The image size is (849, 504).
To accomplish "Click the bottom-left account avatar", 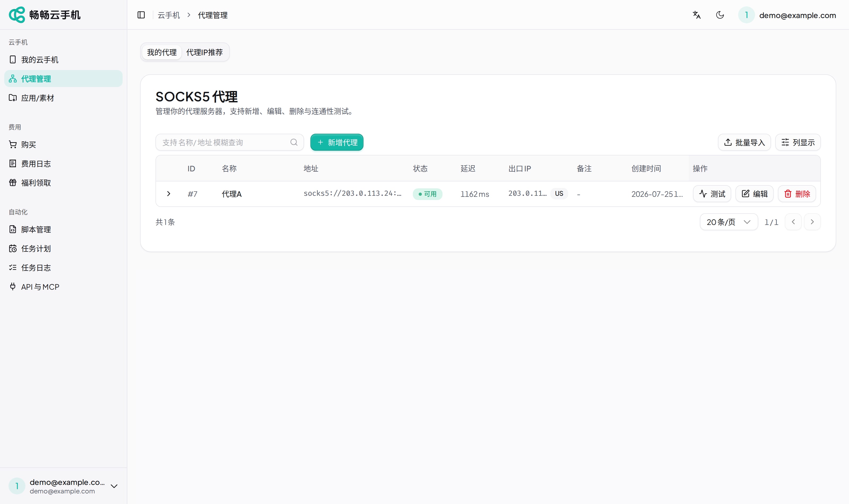I will tap(17, 486).
